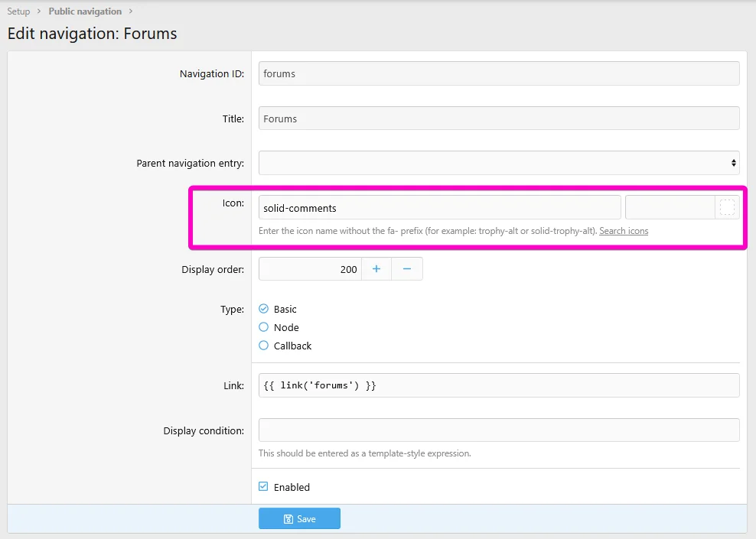756x539 pixels.
Task: Click into the Link template field
Action: (x=499, y=385)
